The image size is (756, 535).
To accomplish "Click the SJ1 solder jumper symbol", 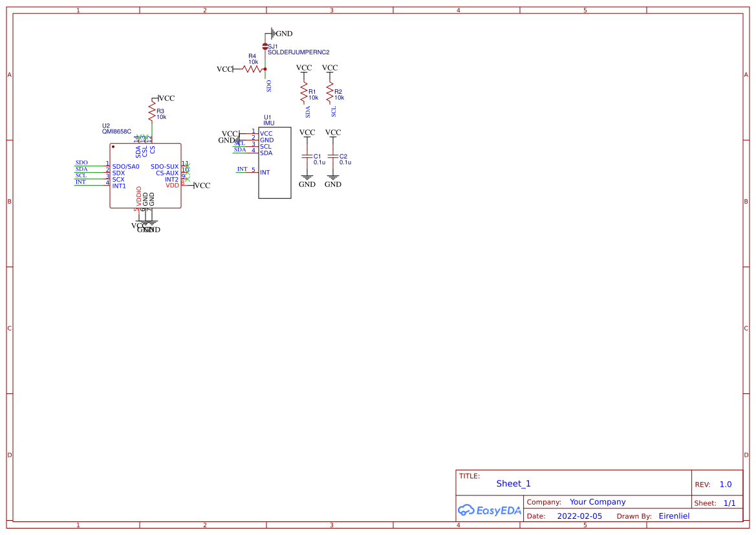I will [266, 46].
